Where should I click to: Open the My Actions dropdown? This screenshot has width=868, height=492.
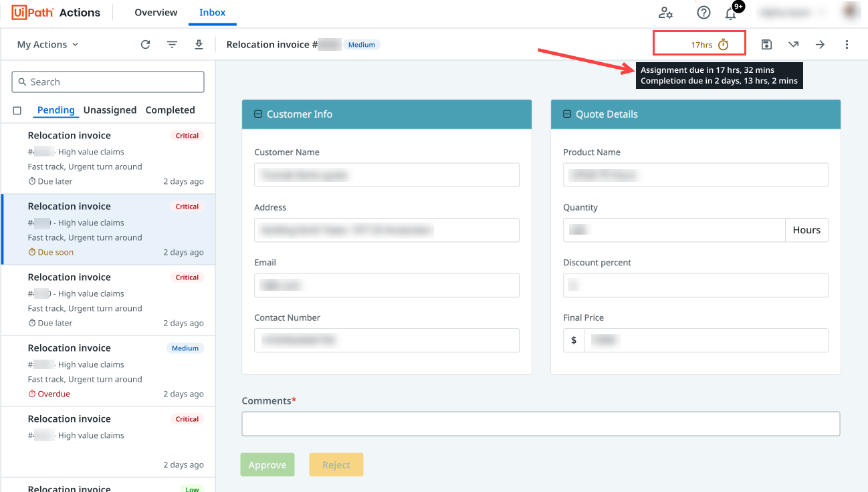click(47, 45)
